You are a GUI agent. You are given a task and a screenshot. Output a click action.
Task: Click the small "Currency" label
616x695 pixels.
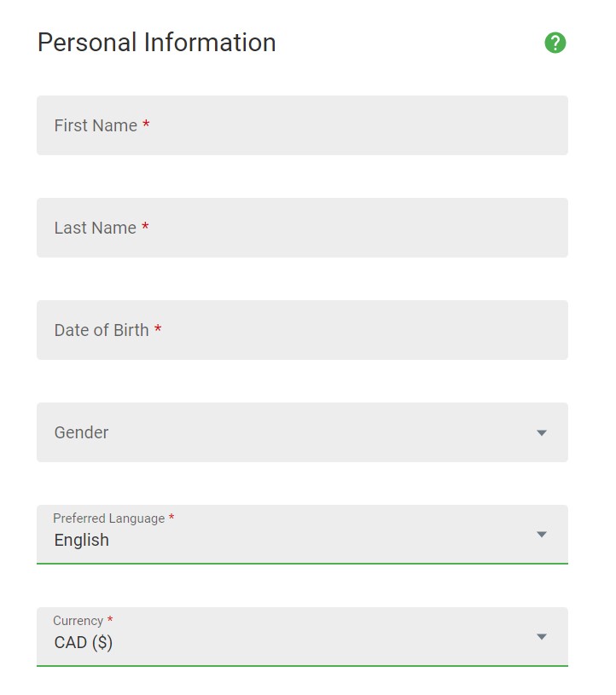point(78,621)
